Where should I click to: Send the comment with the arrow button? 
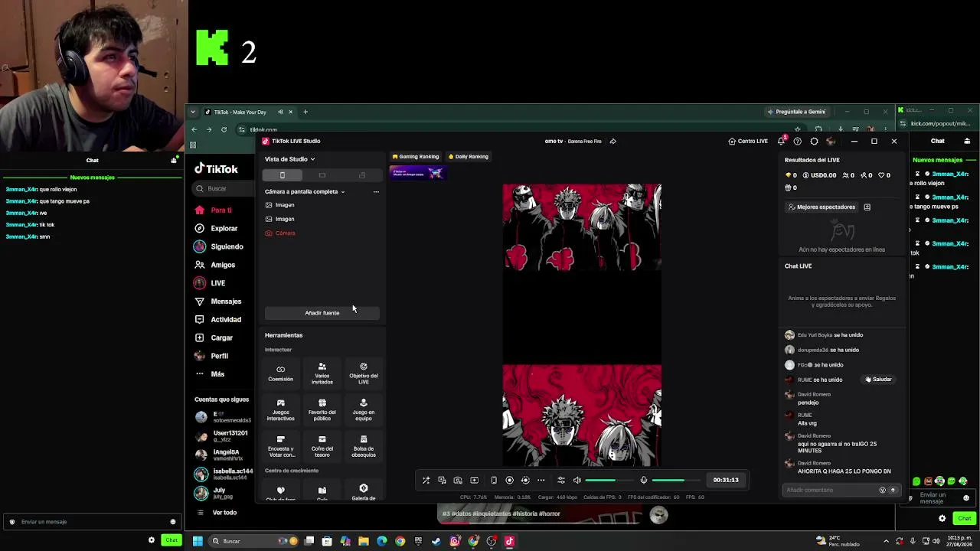pos(893,490)
